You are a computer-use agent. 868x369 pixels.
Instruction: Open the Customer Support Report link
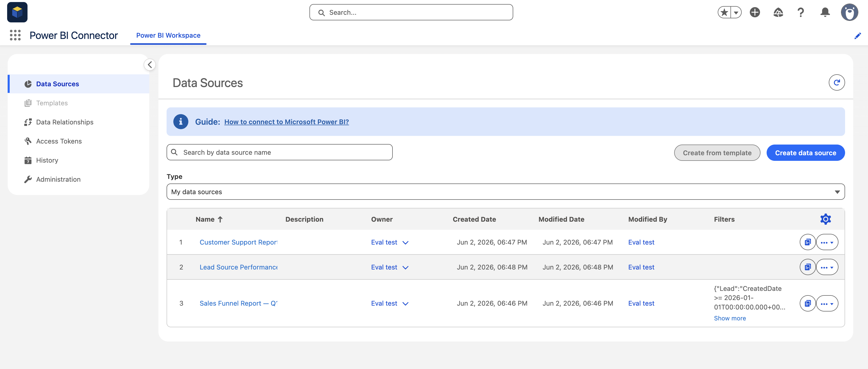pyautogui.click(x=238, y=242)
